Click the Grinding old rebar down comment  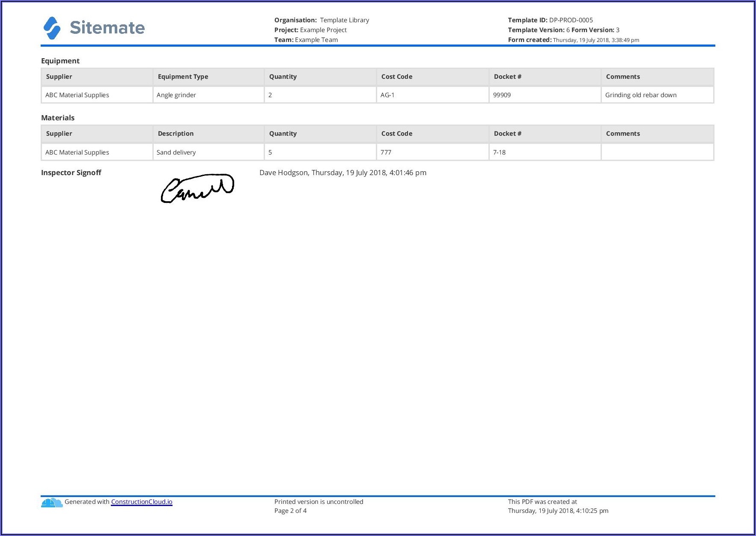(640, 95)
